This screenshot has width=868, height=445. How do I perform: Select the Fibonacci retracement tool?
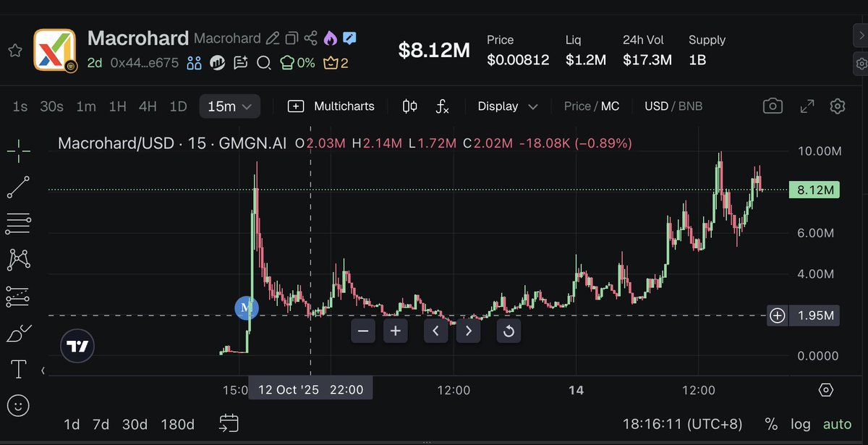[18, 224]
